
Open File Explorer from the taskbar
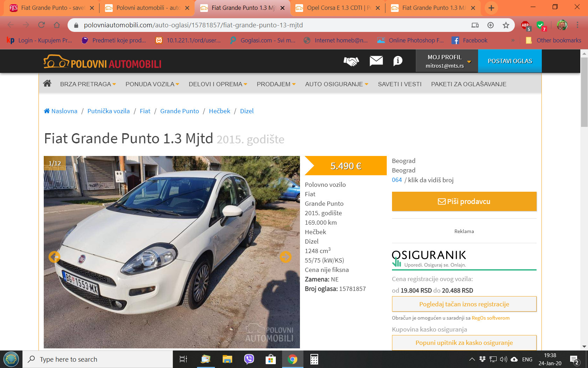tap(227, 359)
